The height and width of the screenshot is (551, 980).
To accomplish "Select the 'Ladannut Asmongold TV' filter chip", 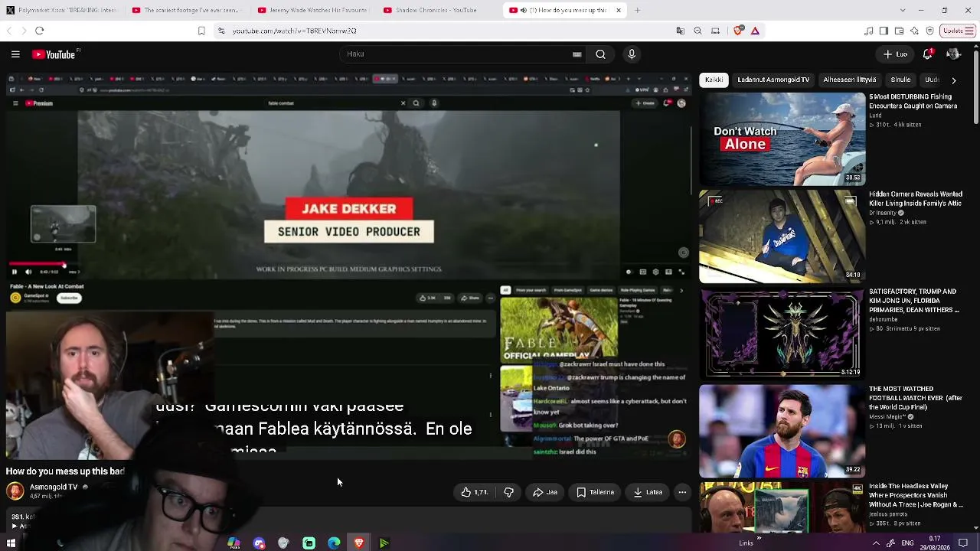I will 773,80.
